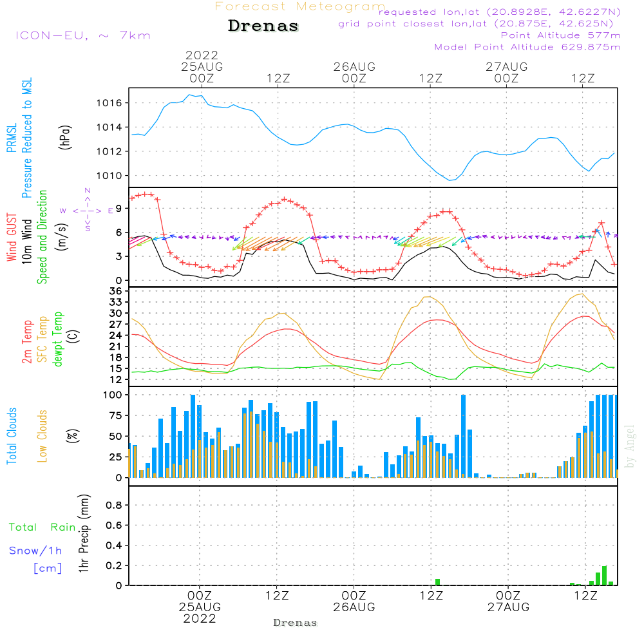644x644 pixels.
Task: Click the 'requested lon,lat (20.8928E, 42.6227N)' text
Action: (x=500, y=12)
